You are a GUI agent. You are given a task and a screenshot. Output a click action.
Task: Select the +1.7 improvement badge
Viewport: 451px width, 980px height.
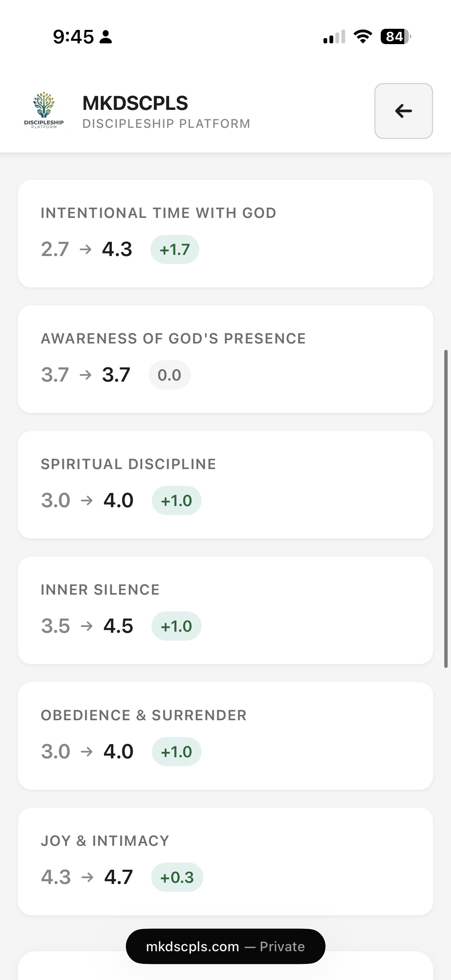tap(175, 249)
